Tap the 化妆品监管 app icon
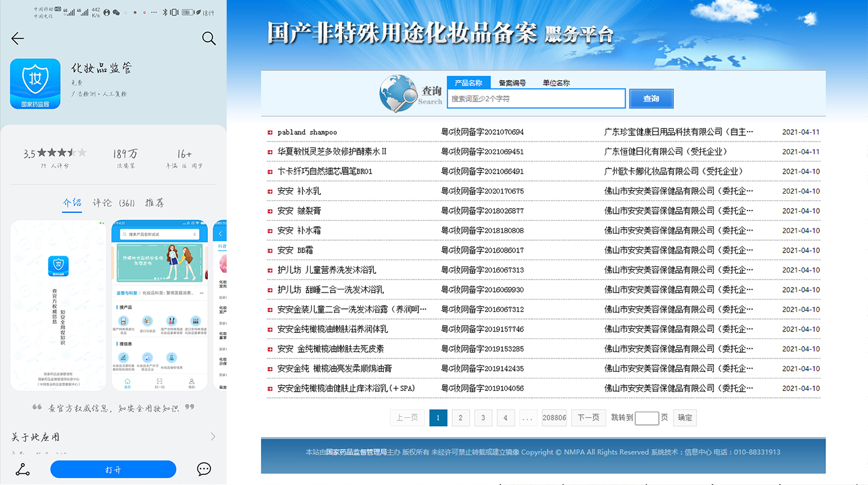Screen dimensions: 868x485 point(35,83)
